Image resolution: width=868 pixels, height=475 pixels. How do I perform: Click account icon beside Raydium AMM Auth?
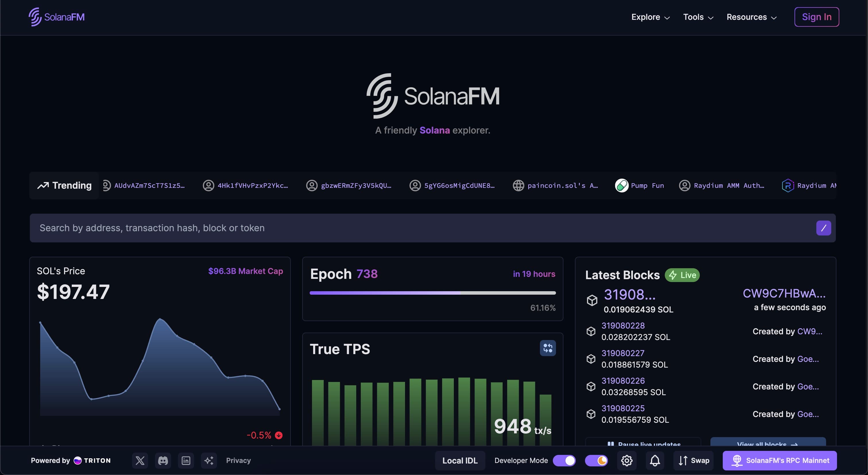pos(684,186)
